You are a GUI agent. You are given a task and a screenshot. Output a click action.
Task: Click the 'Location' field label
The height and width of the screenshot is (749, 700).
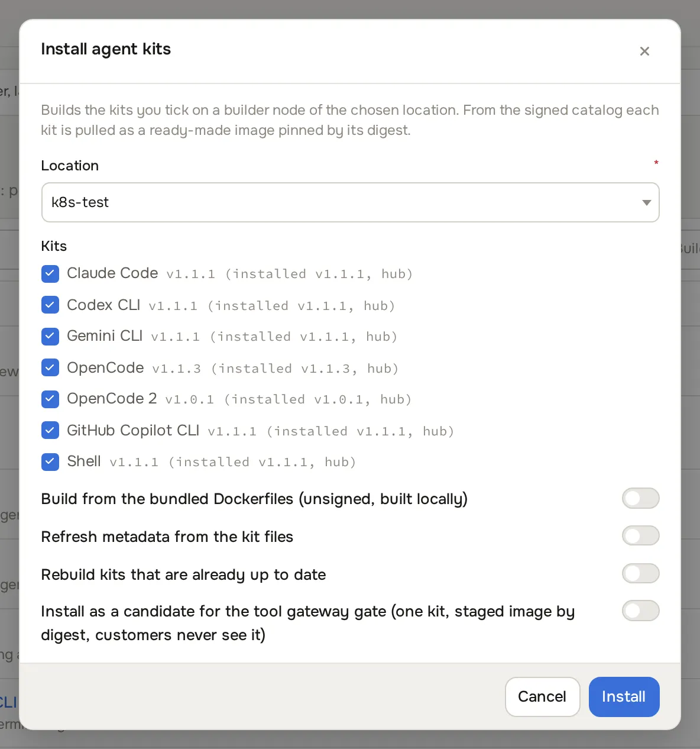[70, 166]
